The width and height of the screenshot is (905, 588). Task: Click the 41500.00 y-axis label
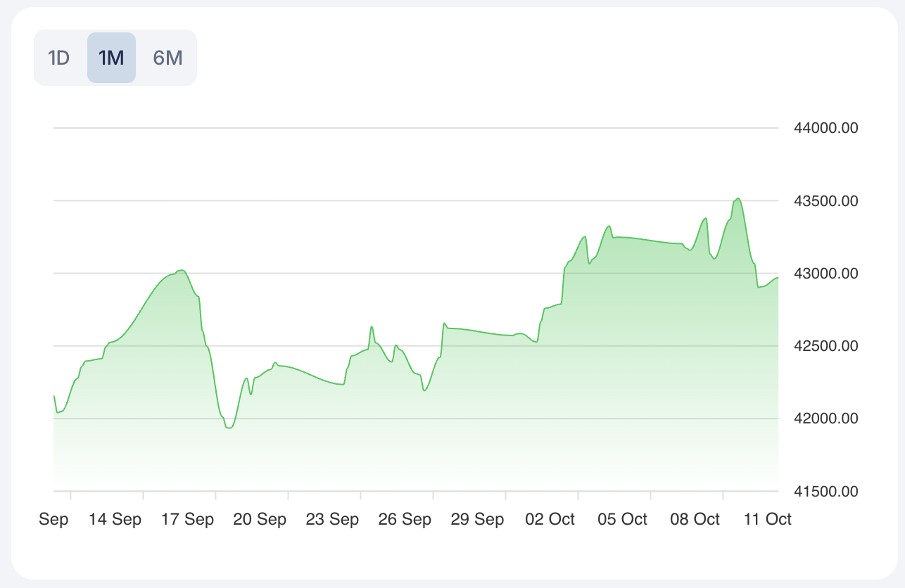(x=825, y=491)
